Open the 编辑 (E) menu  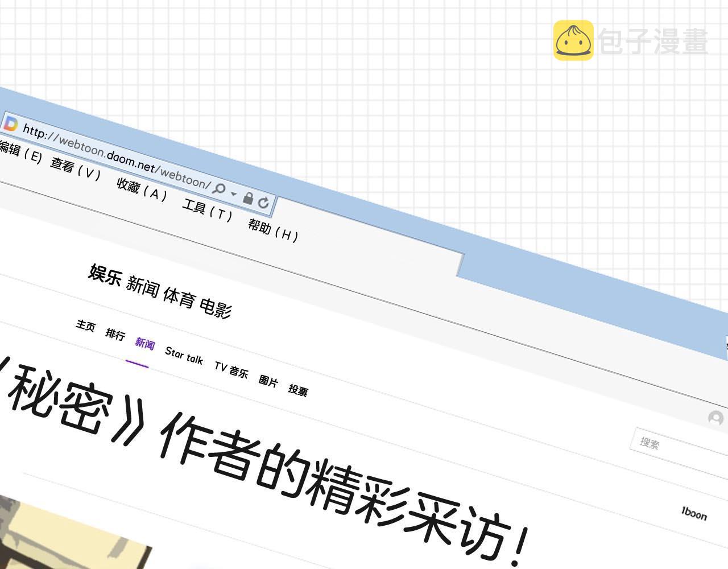(19, 152)
